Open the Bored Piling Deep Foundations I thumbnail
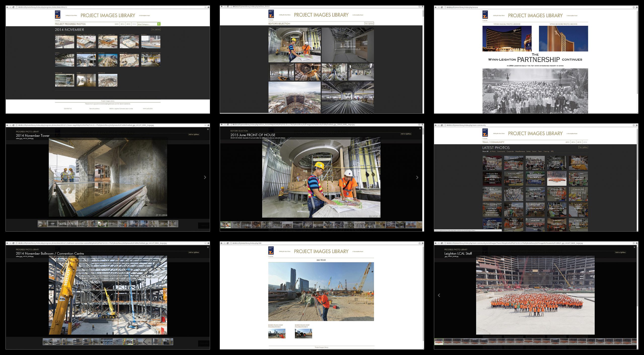 (x=277, y=334)
